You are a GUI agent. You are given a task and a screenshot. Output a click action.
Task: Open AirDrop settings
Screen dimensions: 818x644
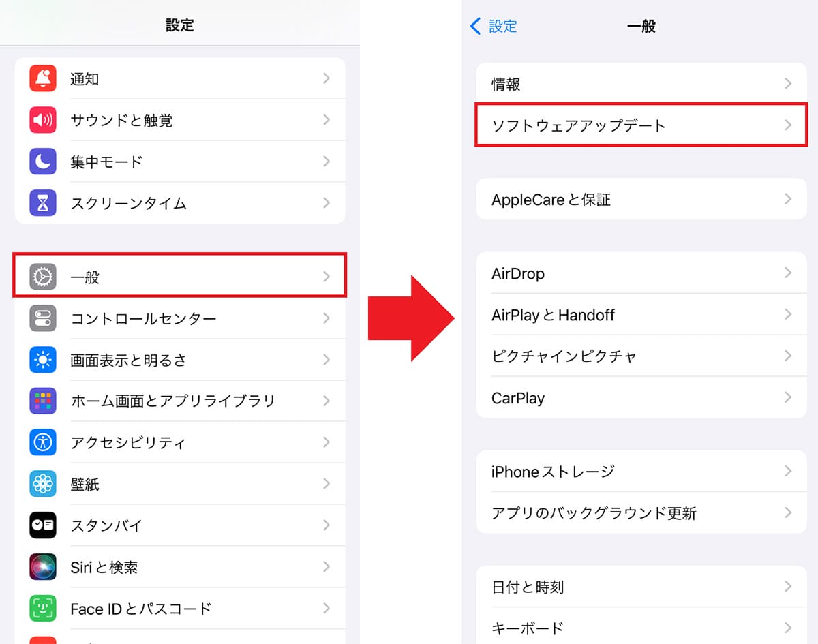coord(641,273)
